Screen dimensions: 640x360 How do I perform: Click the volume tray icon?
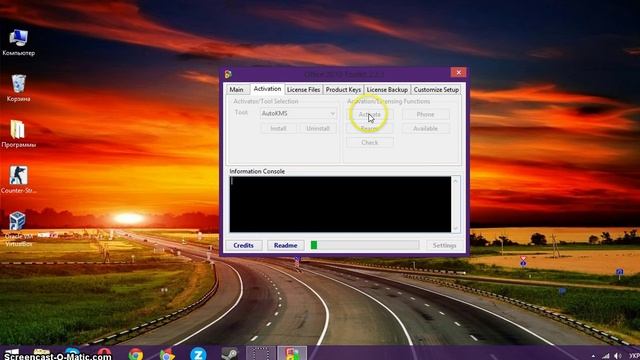click(618, 356)
